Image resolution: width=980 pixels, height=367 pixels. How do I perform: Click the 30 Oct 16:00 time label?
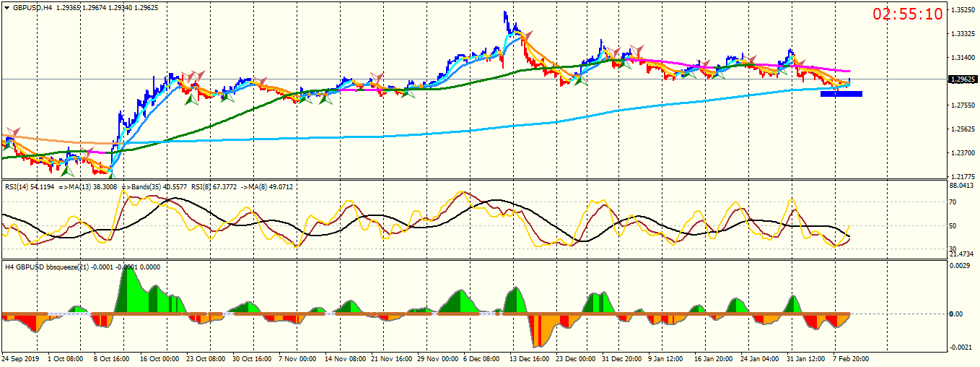[253, 358]
